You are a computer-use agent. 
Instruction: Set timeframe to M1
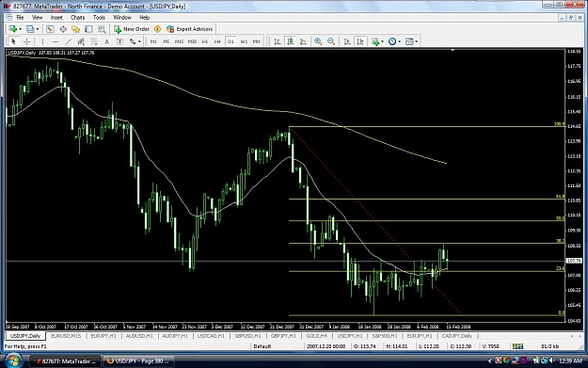click(x=153, y=41)
